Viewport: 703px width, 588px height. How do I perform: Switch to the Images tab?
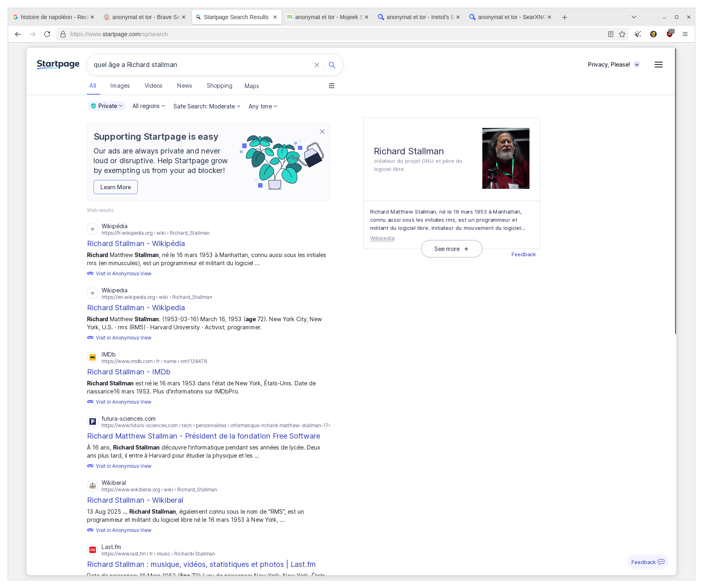[120, 86]
